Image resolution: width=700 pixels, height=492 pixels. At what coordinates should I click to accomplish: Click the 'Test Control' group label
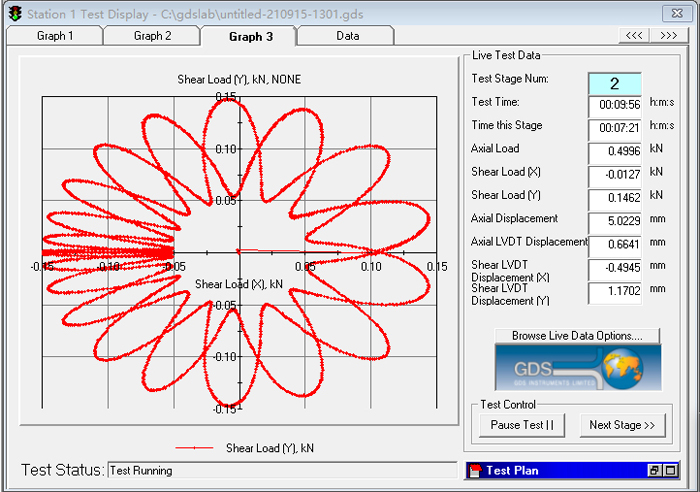[508, 404]
